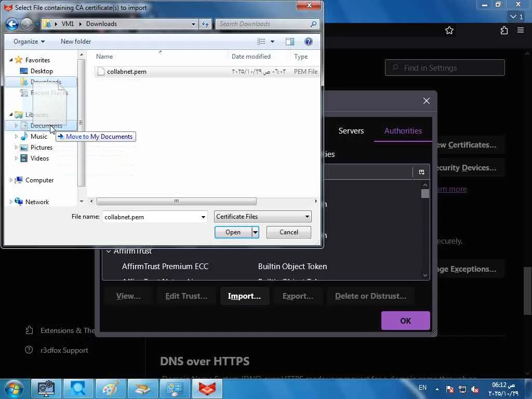Open the view options dropdown arrow
This screenshot has height=399, width=532.
[272, 42]
